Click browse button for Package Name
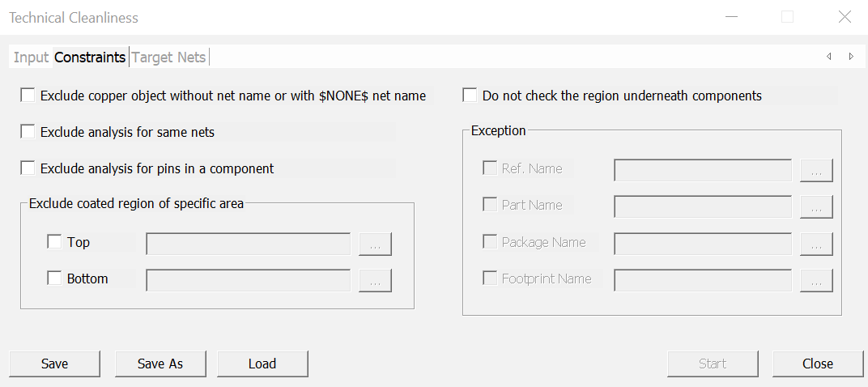Image resolution: width=868 pixels, height=387 pixels. 816,244
